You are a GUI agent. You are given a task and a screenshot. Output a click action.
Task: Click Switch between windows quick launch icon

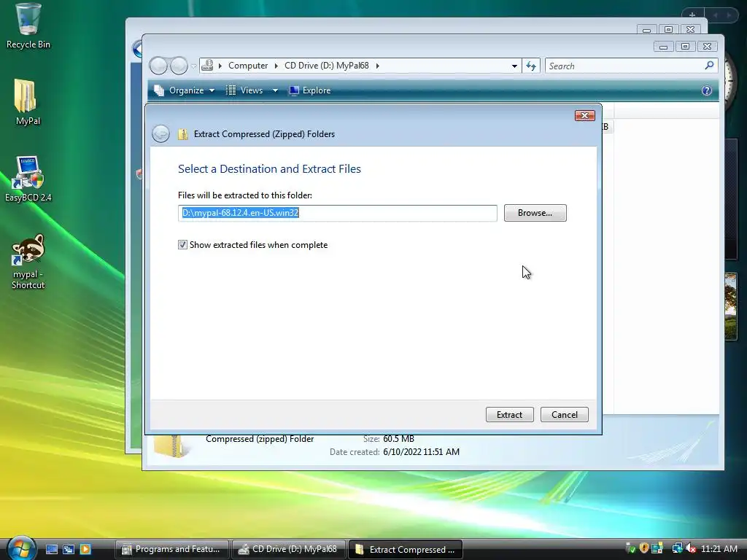(x=69, y=549)
